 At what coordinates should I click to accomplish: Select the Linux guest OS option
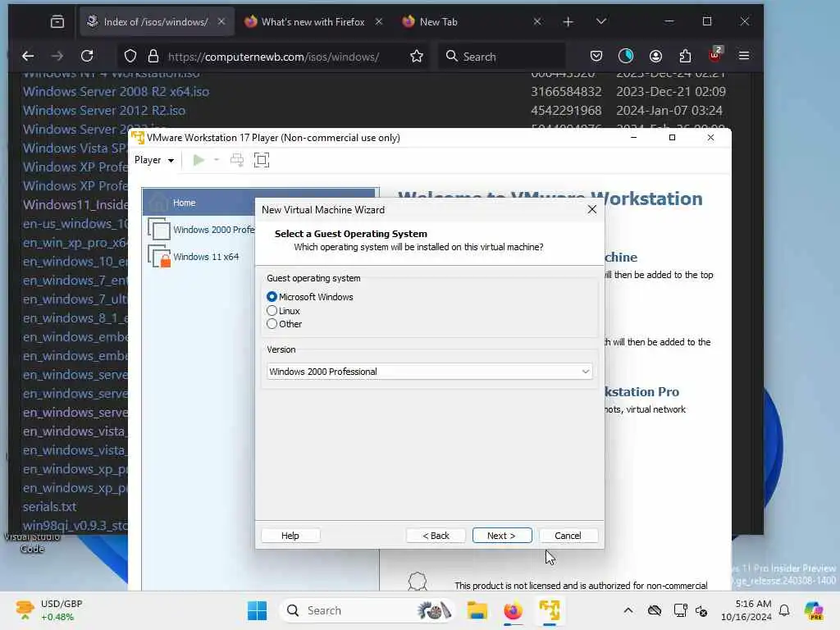[x=272, y=311]
